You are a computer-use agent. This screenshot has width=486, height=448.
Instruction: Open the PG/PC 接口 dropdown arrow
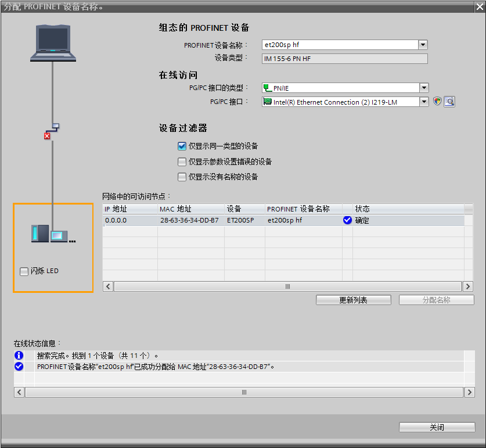click(x=424, y=102)
